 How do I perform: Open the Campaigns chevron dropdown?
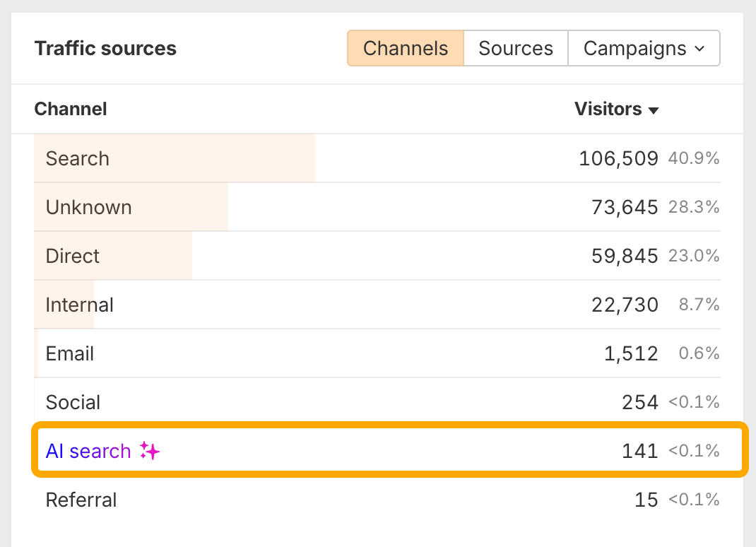click(x=699, y=48)
